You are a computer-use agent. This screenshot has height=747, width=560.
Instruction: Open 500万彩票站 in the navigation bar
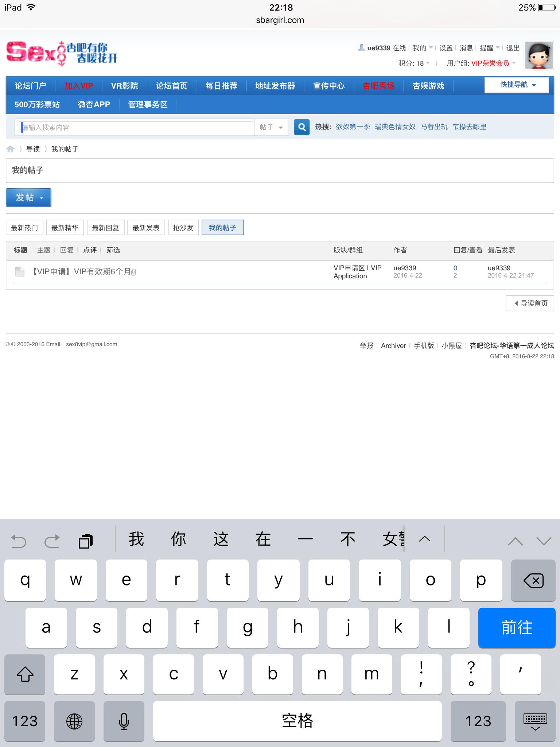coord(37,105)
